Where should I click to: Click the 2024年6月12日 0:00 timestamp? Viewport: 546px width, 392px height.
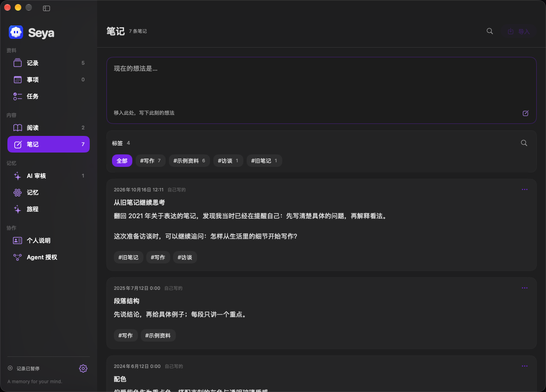[137, 366]
